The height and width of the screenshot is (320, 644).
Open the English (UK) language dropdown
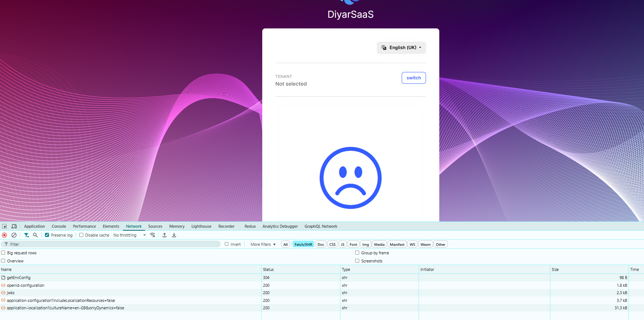401,48
